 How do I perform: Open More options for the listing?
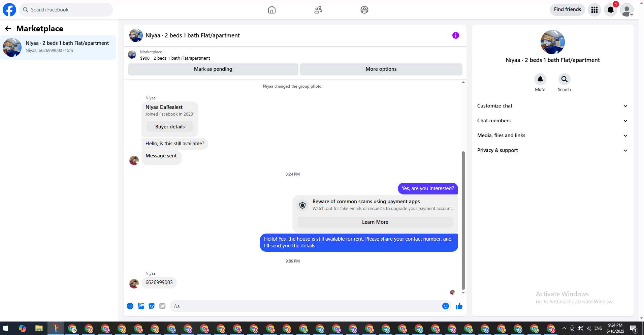point(381,69)
